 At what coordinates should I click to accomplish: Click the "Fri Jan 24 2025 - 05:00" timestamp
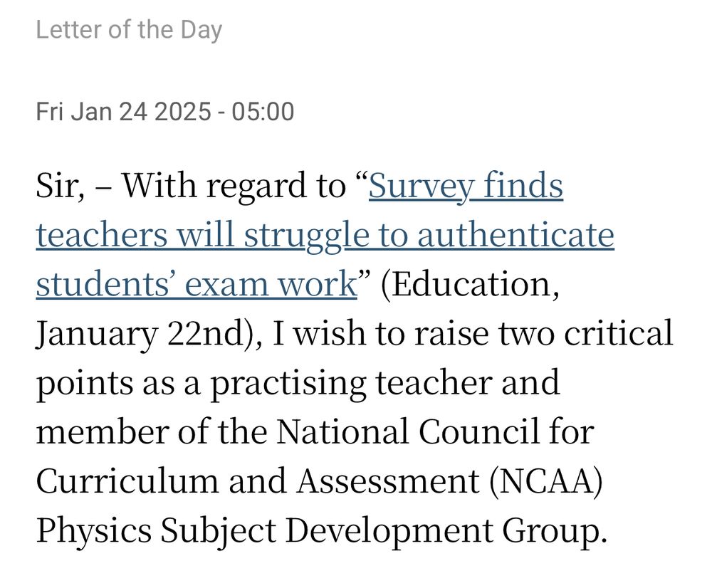click(165, 112)
